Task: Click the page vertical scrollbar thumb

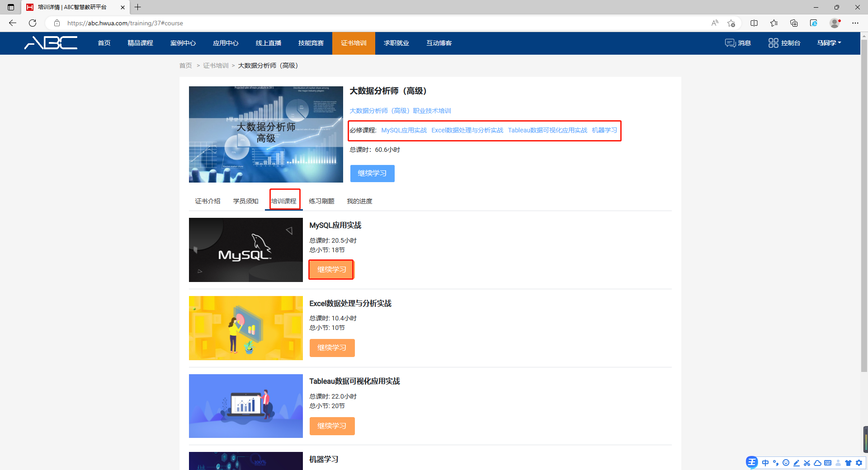Action: (864, 206)
